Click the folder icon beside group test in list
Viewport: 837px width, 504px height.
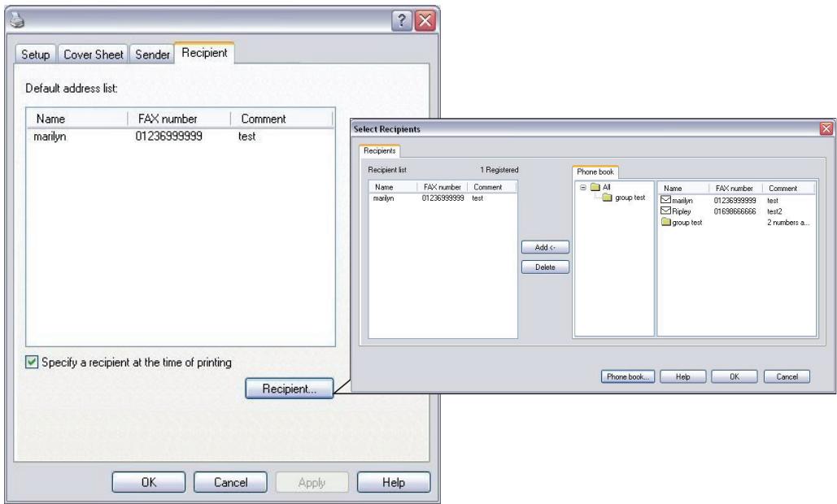click(x=665, y=222)
